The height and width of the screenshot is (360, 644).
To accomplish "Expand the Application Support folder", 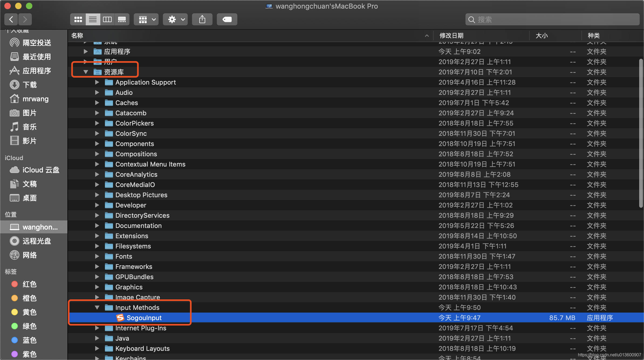I will pos(97,82).
